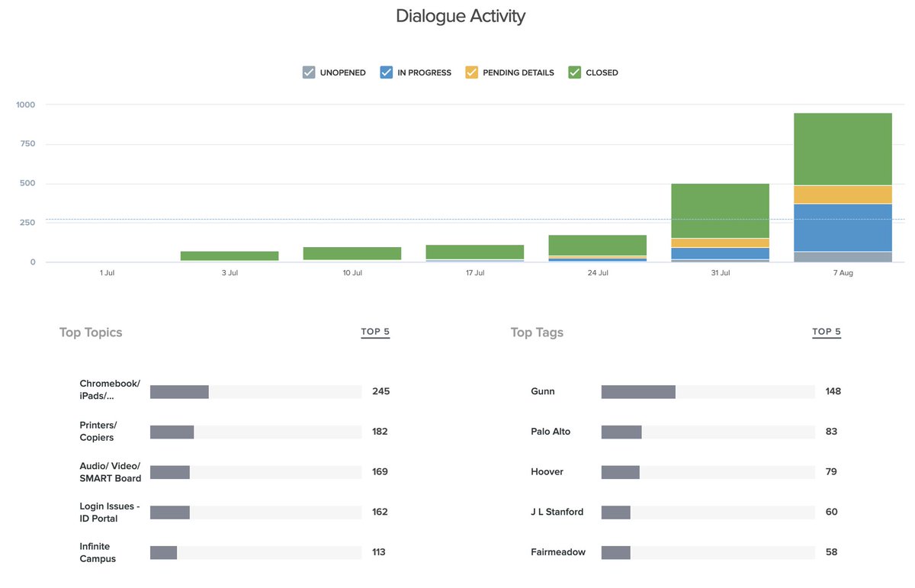Select the Gunn tag label
Screen dimensions: 915x588
(x=543, y=391)
